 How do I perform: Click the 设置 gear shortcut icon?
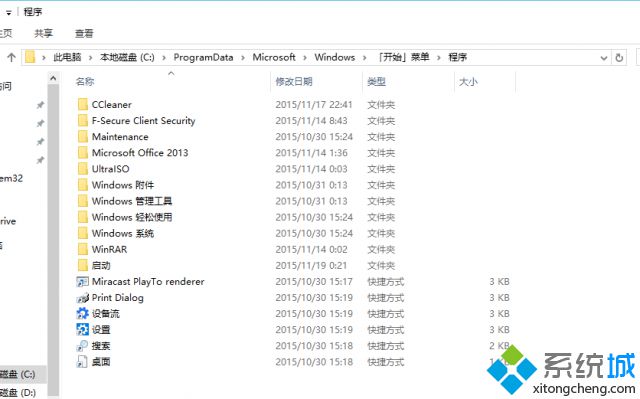coord(82,329)
